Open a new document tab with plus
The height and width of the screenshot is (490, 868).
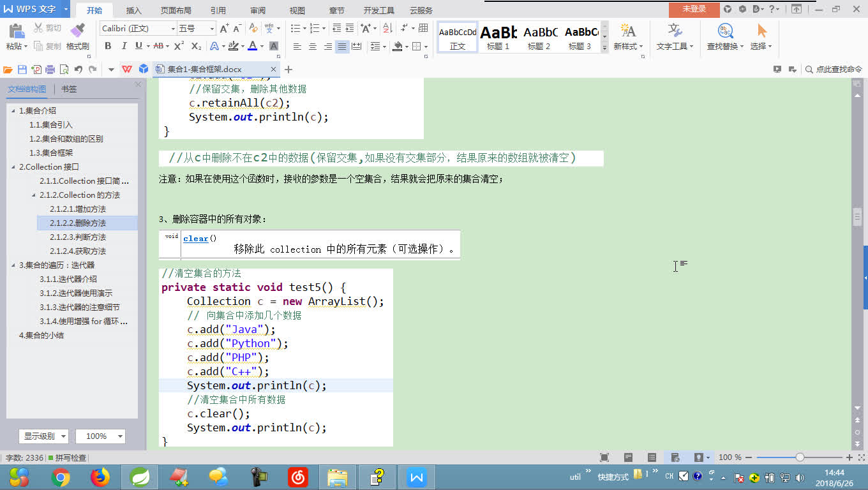click(288, 69)
